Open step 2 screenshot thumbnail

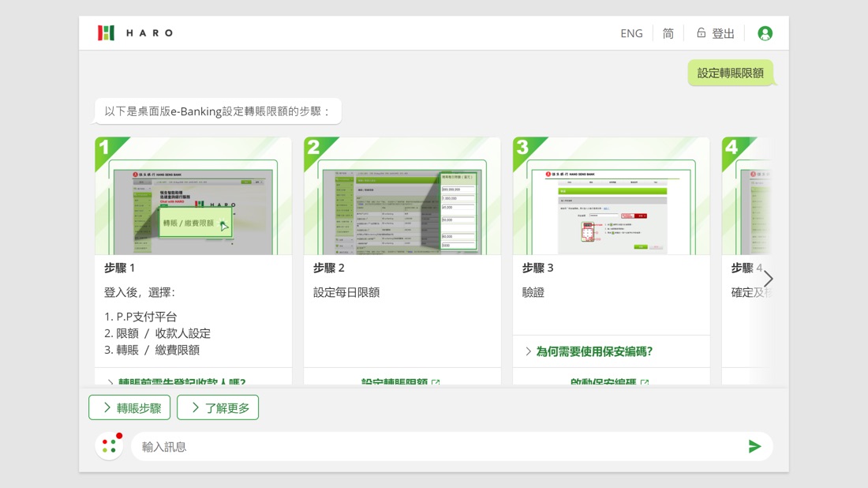tap(402, 196)
